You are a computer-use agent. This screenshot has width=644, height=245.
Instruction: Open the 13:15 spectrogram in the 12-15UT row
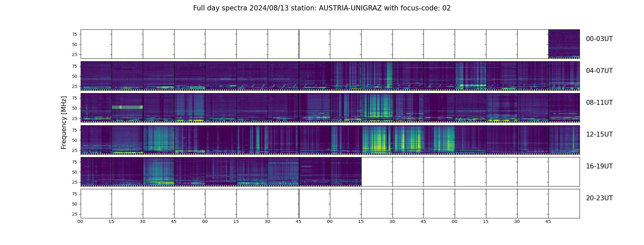point(252,140)
